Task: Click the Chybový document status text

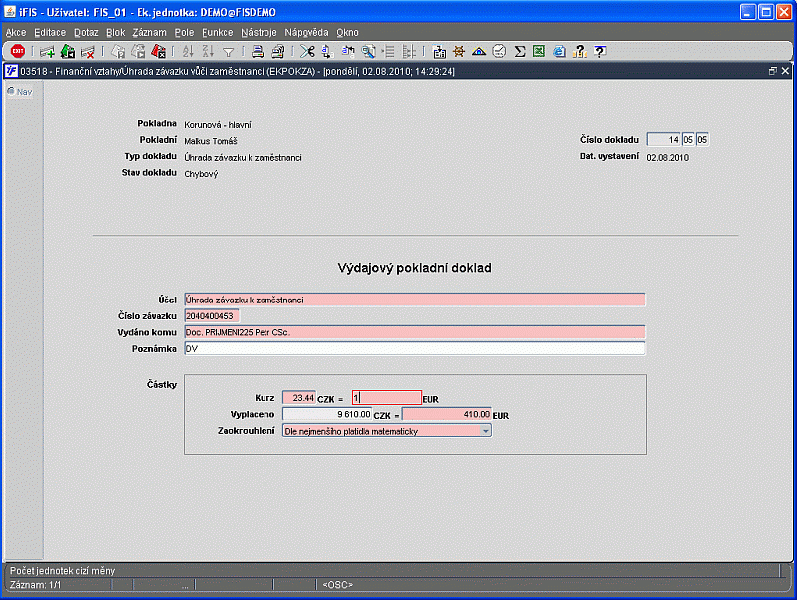Action: 201,174
